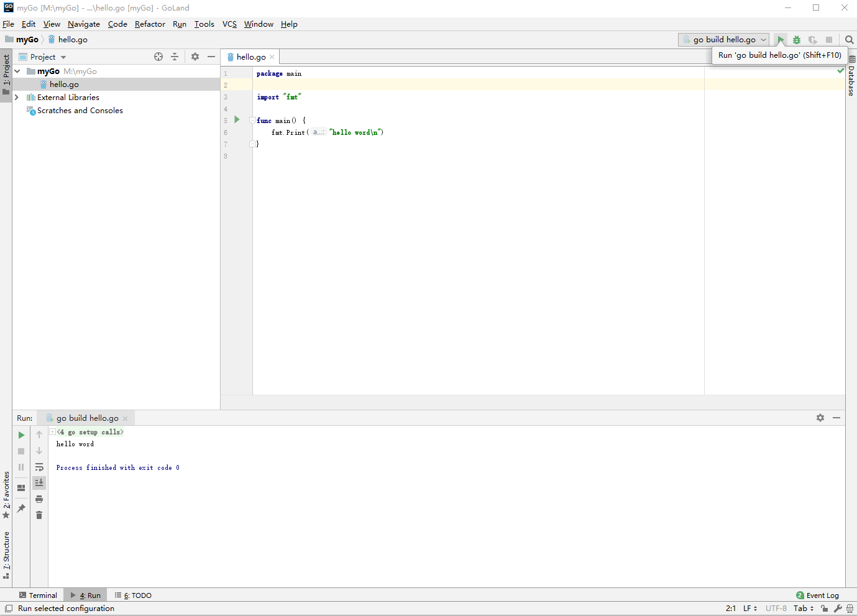Click the main toolbar Stop square icon
The image size is (857, 616).
click(829, 40)
